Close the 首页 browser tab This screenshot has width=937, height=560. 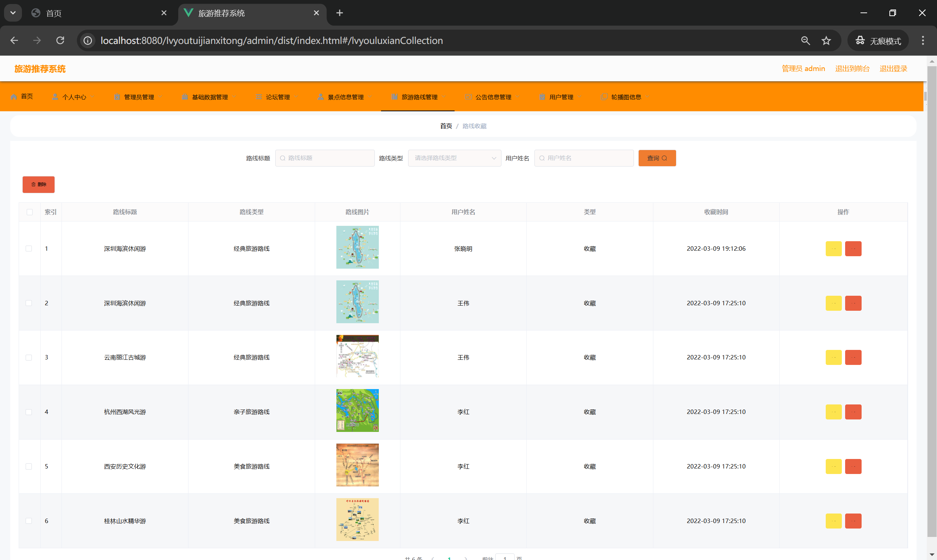164,13
